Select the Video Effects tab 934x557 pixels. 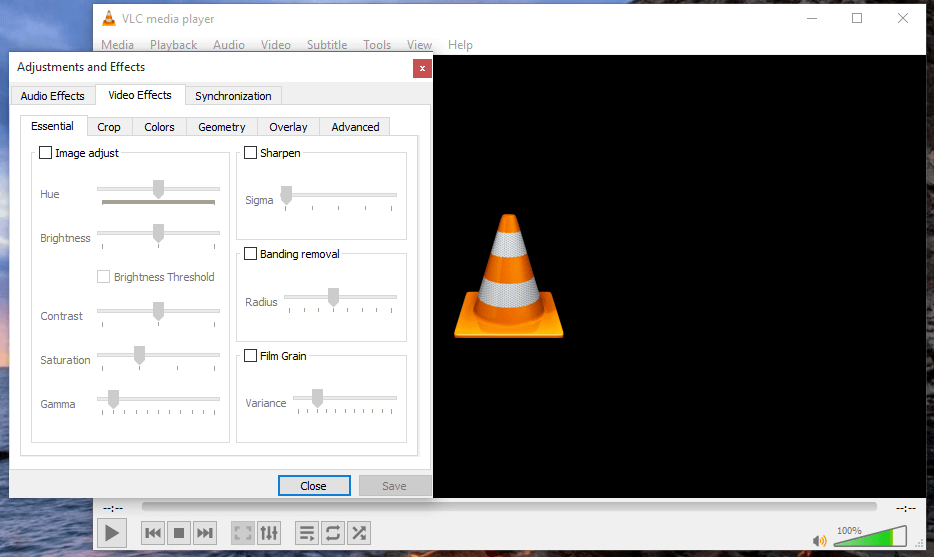pyautogui.click(x=140, y=95)
